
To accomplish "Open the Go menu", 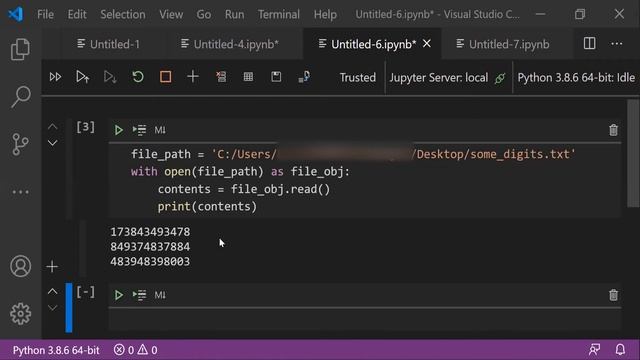I will point(204,15).
